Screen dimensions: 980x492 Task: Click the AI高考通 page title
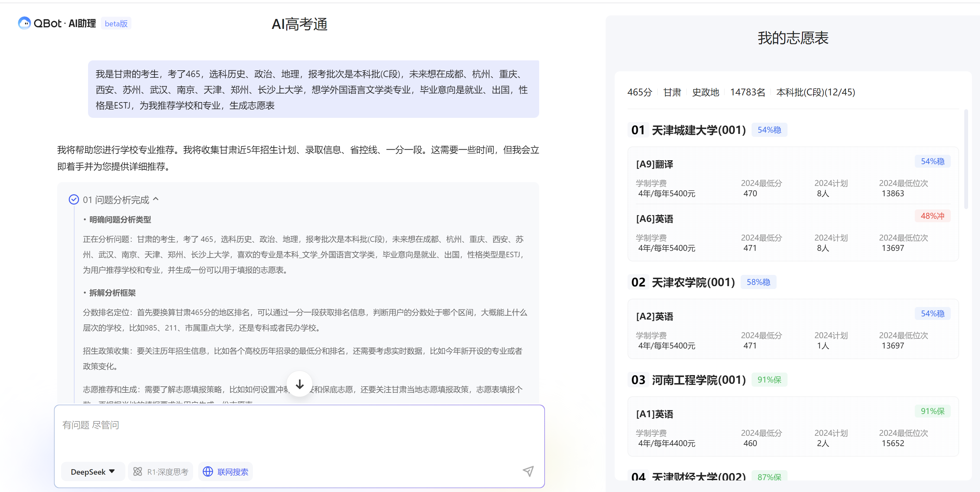click(x=299, y=24)
